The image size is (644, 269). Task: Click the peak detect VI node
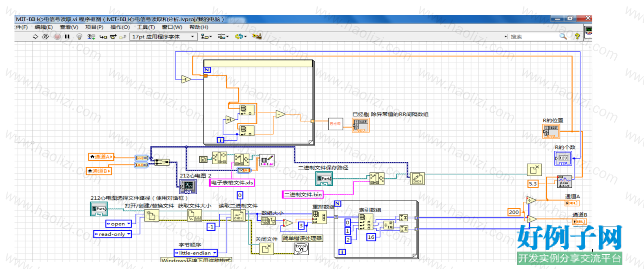pos(564,181)
